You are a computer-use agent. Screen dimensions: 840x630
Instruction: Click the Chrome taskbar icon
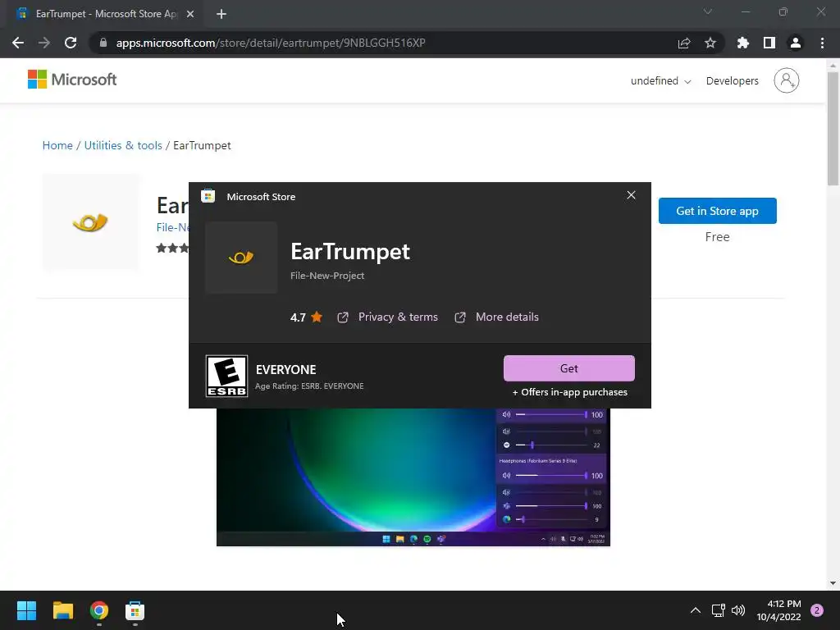coord(99,610)
